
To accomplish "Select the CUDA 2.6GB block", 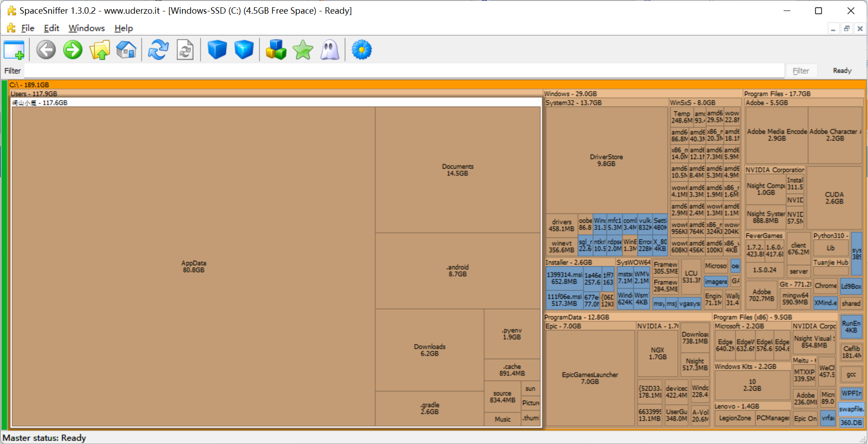I will tap(834, 198).
